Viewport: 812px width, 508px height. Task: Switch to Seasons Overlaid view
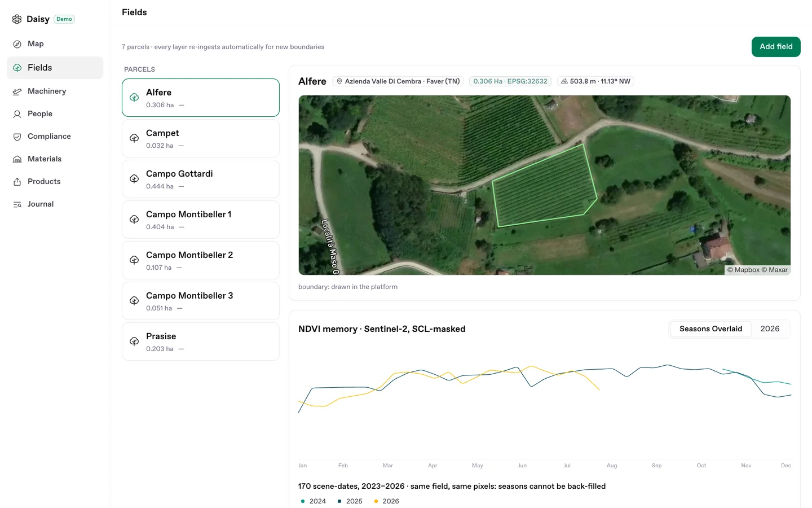pyautogui.click(x=710, y=329)
